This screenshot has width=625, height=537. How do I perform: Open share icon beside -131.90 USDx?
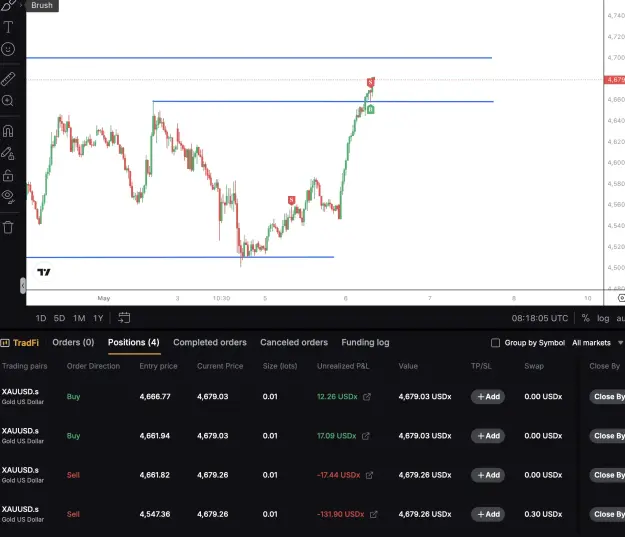click(373, 514)
